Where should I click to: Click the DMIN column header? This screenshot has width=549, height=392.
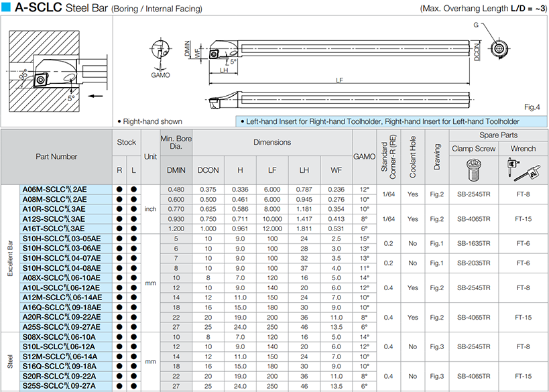pos(176,170)
